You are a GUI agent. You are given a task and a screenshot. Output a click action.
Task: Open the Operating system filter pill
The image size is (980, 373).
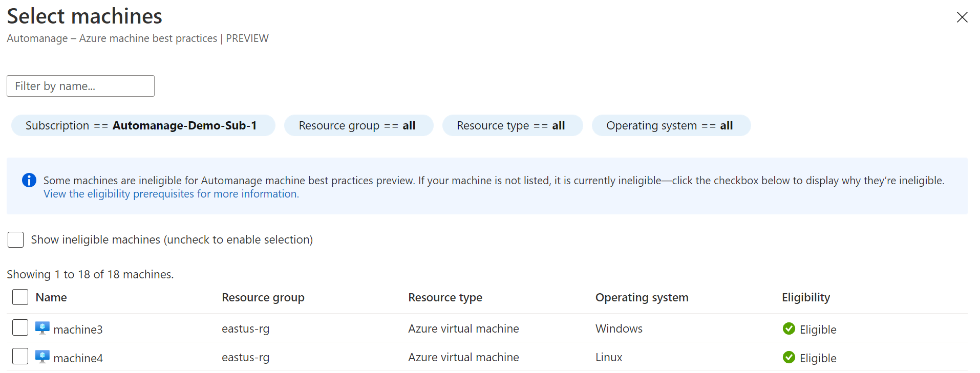671,125
